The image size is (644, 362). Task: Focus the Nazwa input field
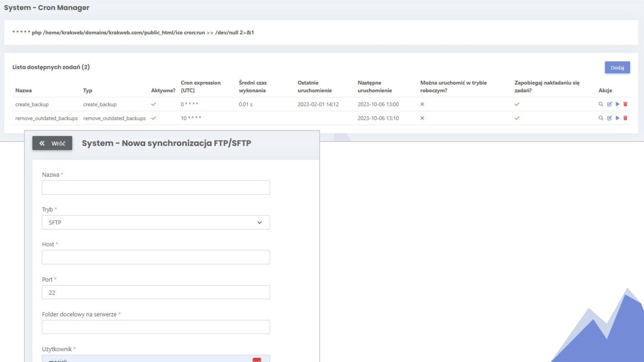pos(156,187)
